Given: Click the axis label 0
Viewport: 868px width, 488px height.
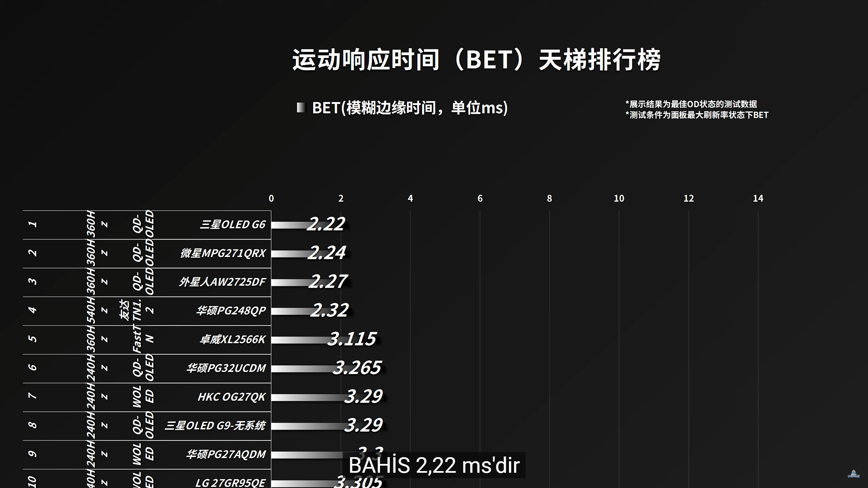Looking at the screenshot, I should pos(271,199).
